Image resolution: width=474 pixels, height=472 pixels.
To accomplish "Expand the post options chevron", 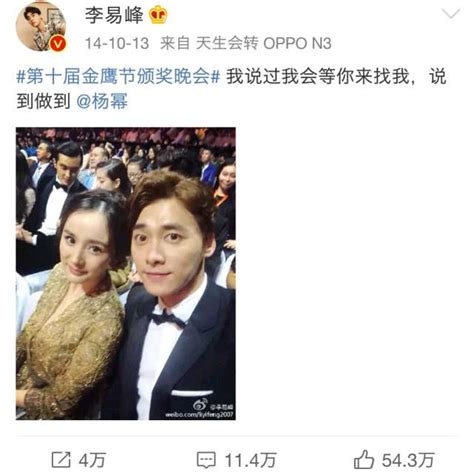I will pos(450,14).
